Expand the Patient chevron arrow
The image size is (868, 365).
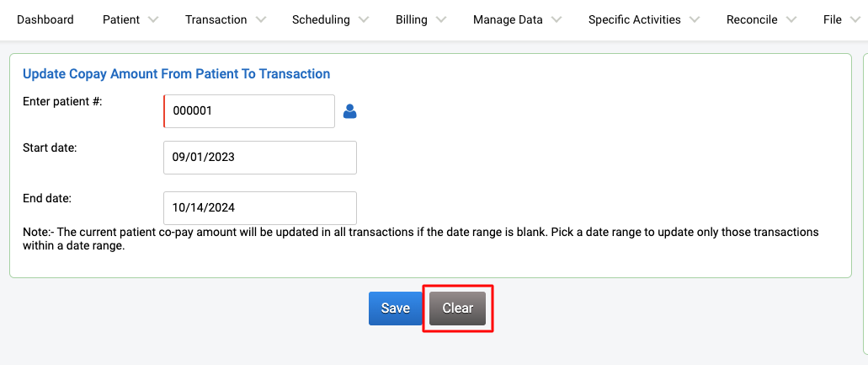click(153, 20)
